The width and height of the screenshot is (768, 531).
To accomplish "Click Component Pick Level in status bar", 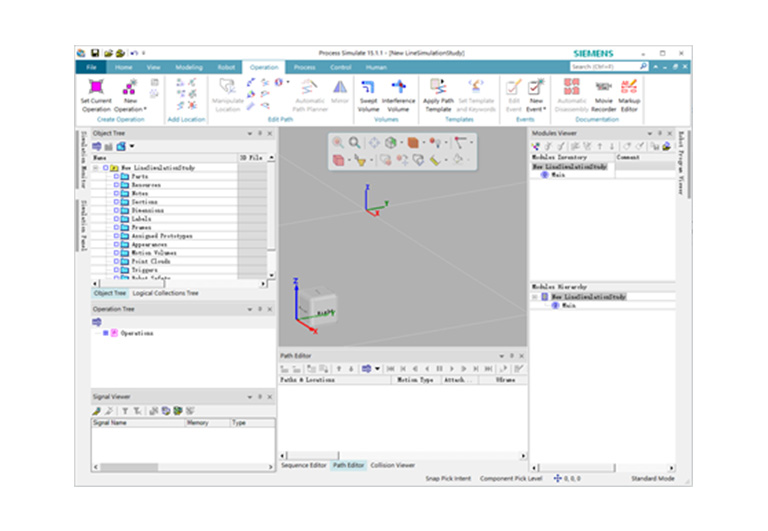I will (511, 478).
